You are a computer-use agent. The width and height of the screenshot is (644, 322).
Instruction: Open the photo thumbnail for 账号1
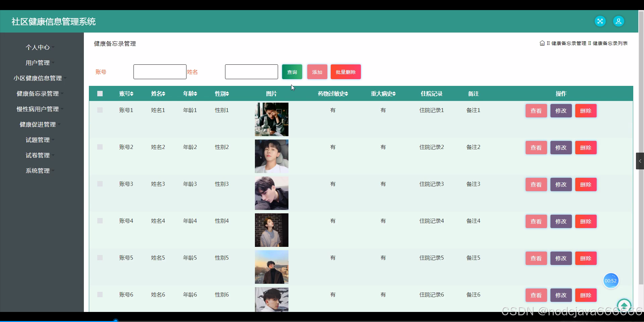272,119
